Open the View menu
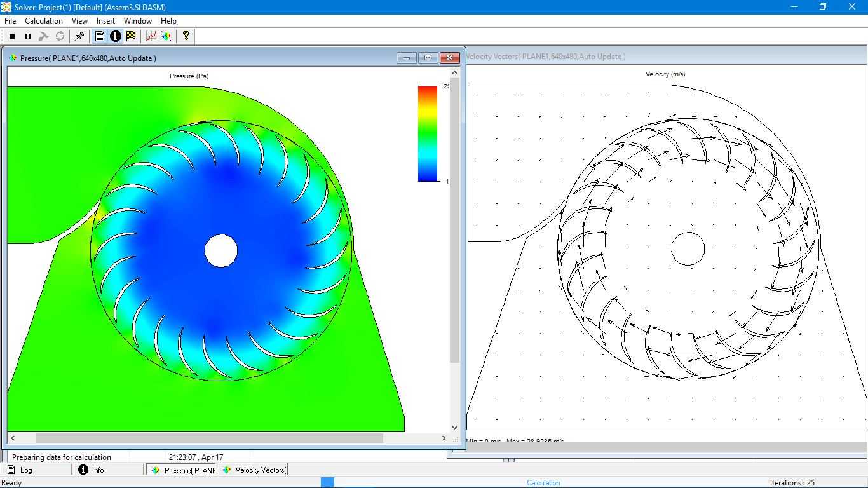 click(x=79, y=21)
